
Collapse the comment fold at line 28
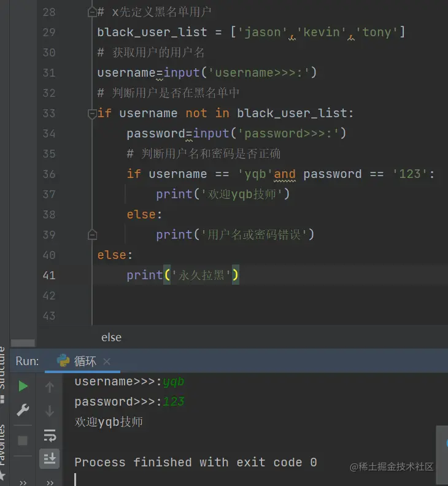pos(92,12)
